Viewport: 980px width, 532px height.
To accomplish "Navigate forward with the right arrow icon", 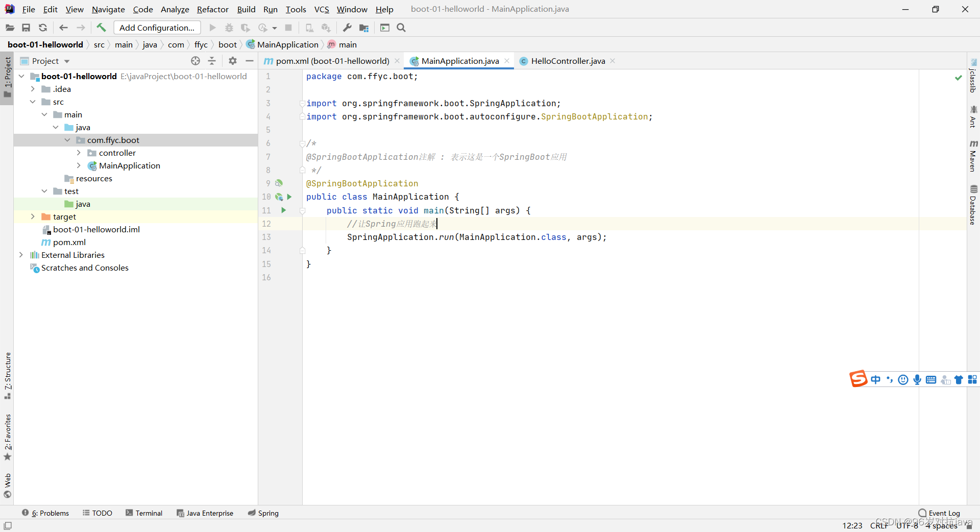I will 81,28.
